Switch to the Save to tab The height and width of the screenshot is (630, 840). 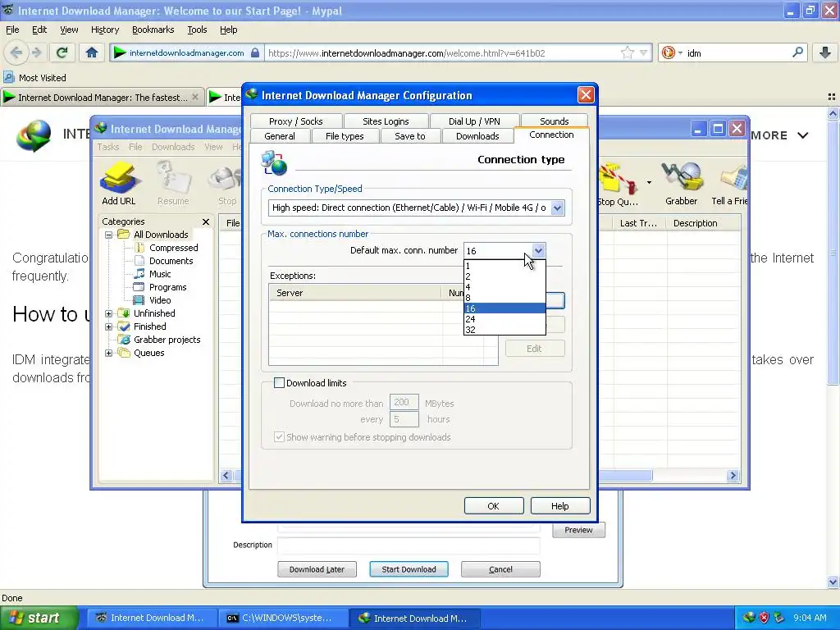(x=410, y=136)
